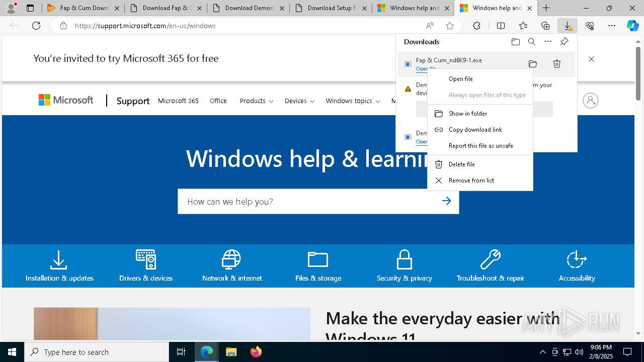Click the browser address bar

tap(247, 26)
